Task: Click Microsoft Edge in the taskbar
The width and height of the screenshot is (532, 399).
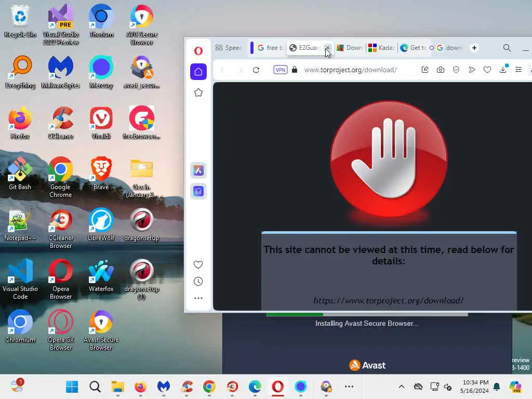Action: [x=255, y=387]
